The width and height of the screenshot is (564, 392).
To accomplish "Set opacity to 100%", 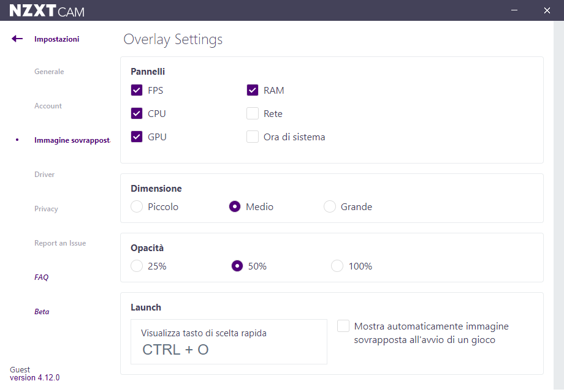I will [337, 266].
